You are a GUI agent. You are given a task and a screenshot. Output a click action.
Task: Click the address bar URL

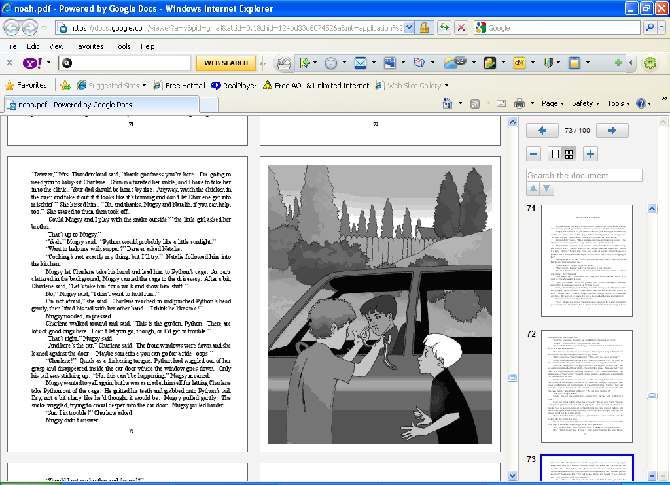tap(233, 28)
